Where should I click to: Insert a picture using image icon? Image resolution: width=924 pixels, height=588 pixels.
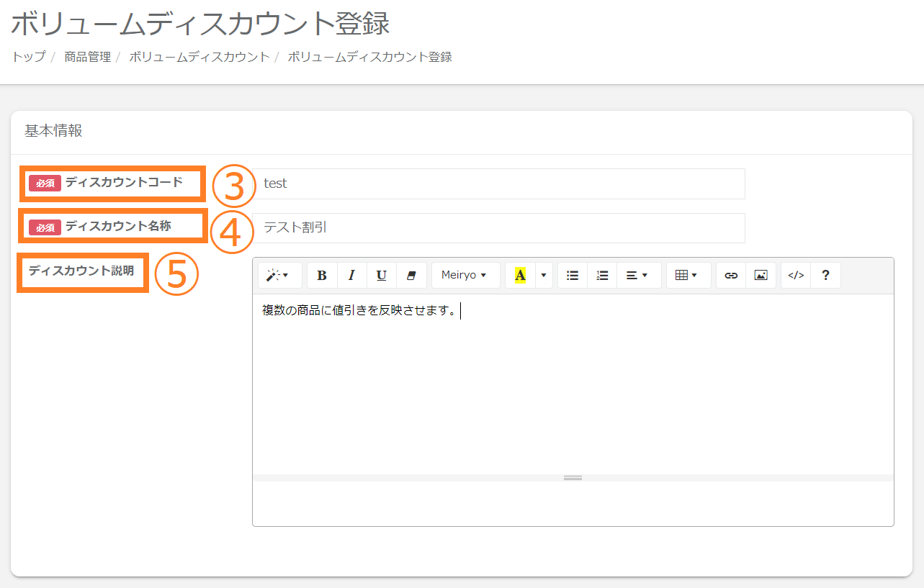pyautogui.click(x=761, y=276)
